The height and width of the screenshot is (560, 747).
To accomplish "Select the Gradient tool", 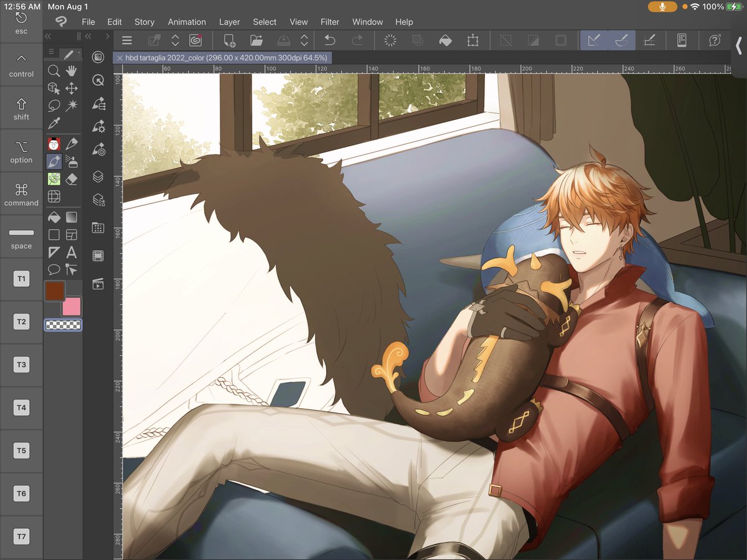I will tap(72, 217).
